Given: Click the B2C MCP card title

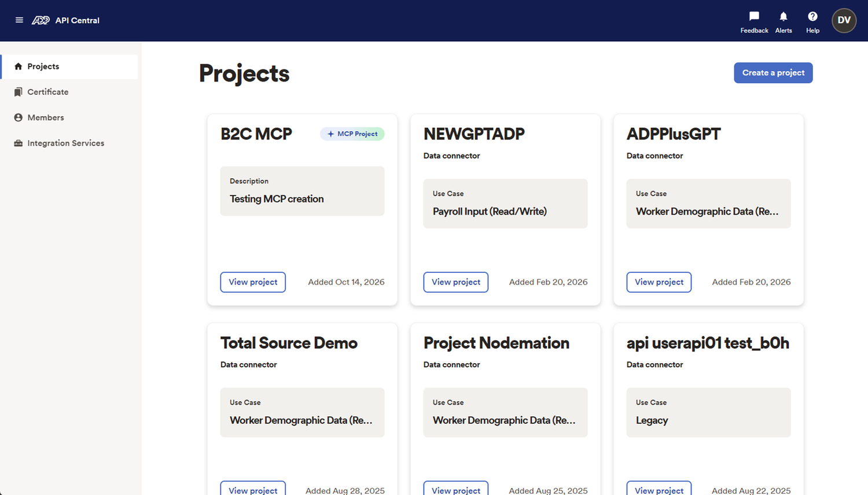Looking at the screenshot, I should point(256,134).
